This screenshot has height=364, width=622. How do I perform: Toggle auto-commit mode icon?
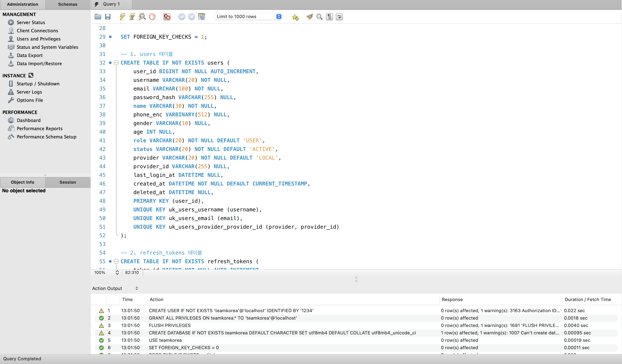click(x=202, y=16)
